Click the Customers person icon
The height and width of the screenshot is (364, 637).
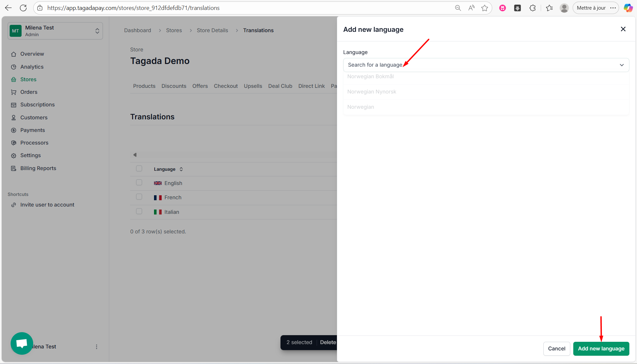pyautogui.click(x=14, y=118)
